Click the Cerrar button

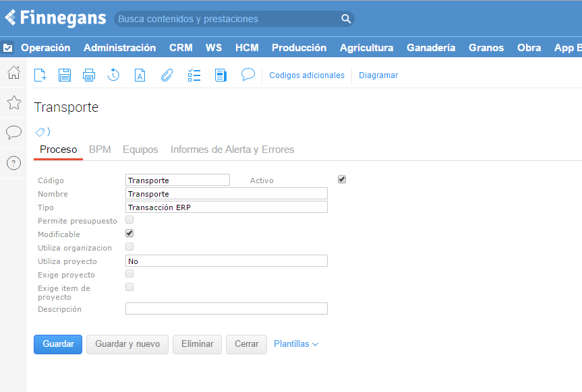[x=246, y=345]
